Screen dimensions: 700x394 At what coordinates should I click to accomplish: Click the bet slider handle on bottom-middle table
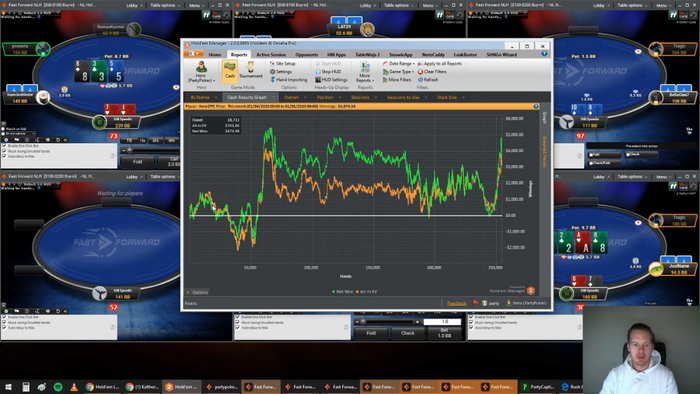[363, 321]
